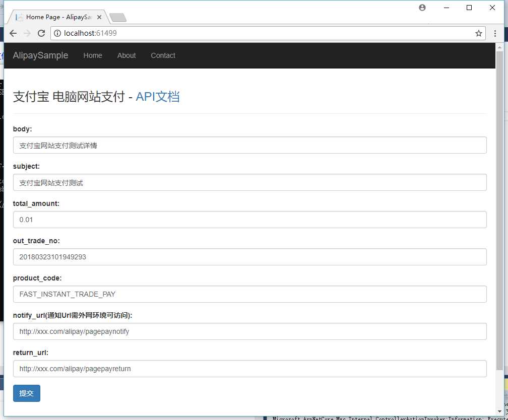Go to the Home nav item
Screen dimensions: 508x420
93,55
